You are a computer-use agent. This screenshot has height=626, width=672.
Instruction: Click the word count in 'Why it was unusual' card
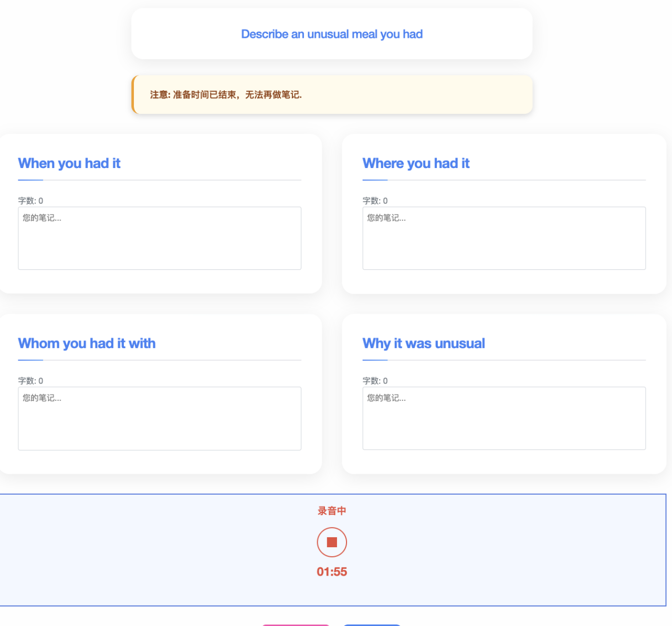(375, 381)
